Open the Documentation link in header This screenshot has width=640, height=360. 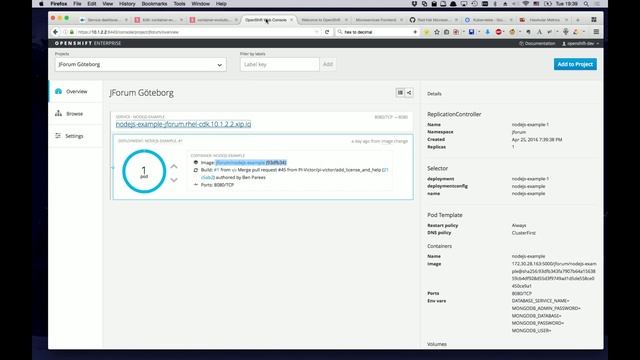coord(537,43)
